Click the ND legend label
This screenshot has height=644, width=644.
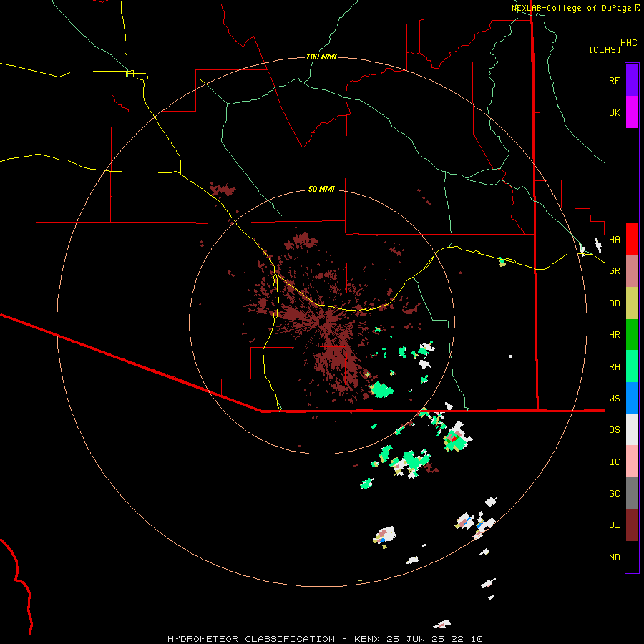coord(614,557)
